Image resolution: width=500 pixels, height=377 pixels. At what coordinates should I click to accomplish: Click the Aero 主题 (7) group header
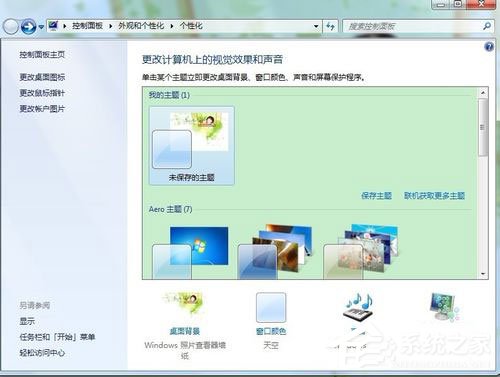170,209
